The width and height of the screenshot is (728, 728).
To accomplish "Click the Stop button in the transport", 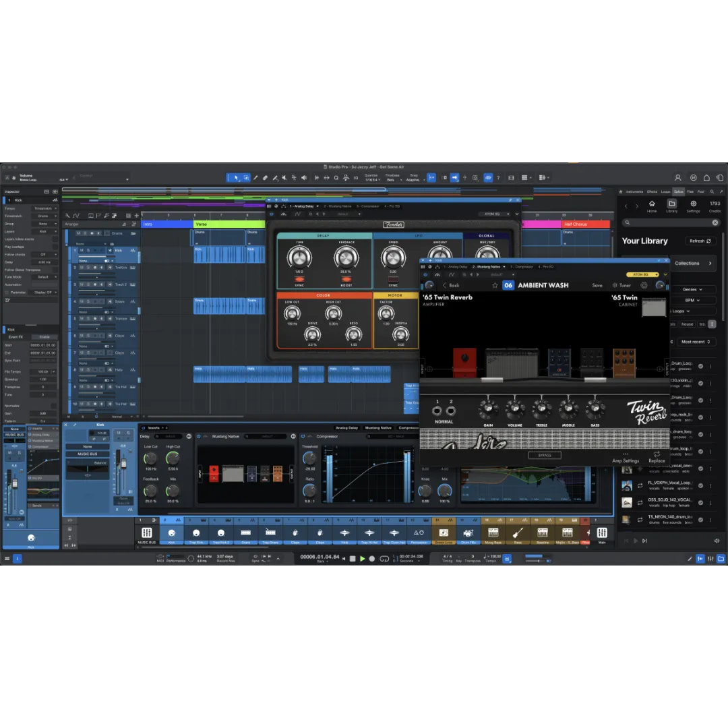I will (x=353, y=558).
